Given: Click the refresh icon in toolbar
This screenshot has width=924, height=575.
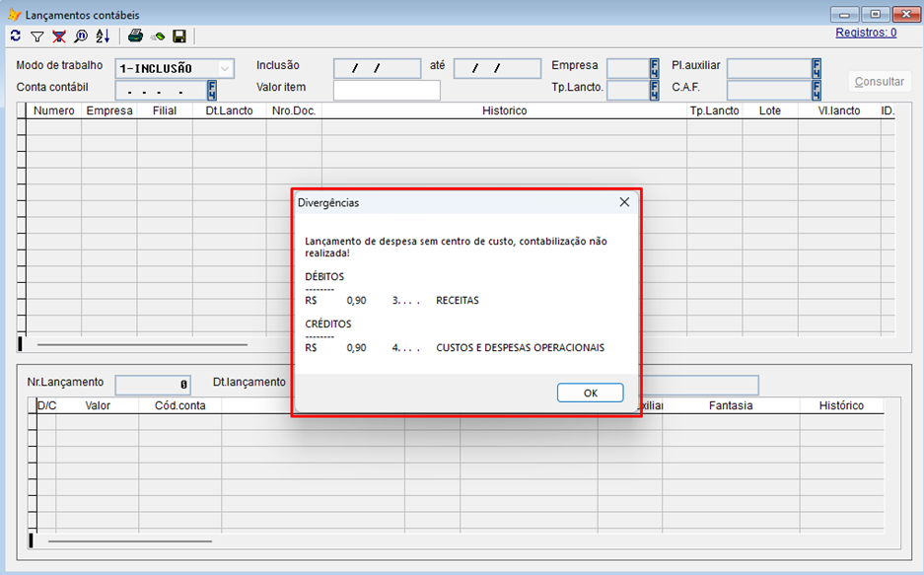Looking at the screenshot, I should [15, 36].
